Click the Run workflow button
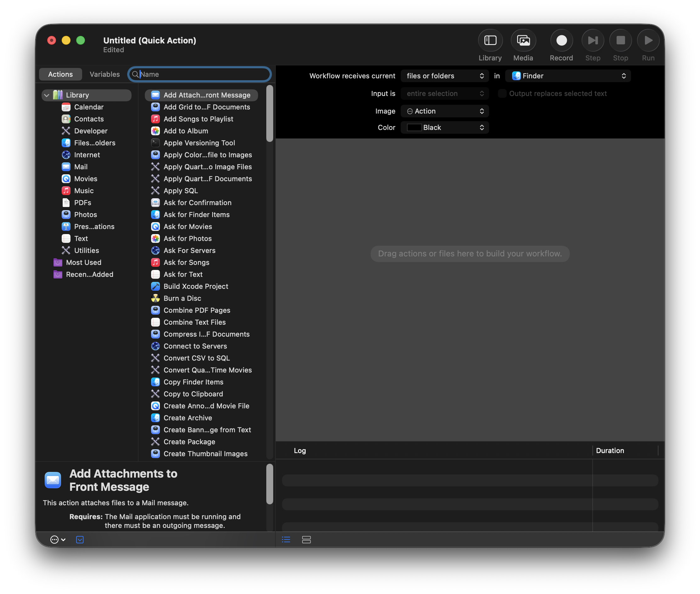 coord(648,41)
